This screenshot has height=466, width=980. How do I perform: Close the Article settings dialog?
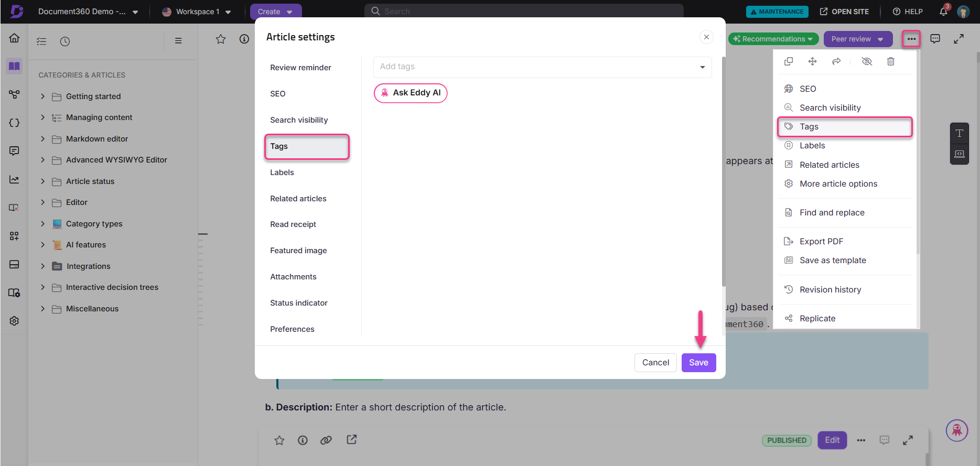pyautogui.click(x=706, y=37)
